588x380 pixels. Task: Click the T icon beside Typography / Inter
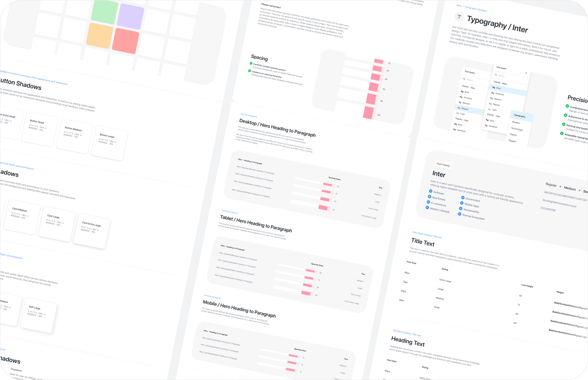click(x=459, y=17)
